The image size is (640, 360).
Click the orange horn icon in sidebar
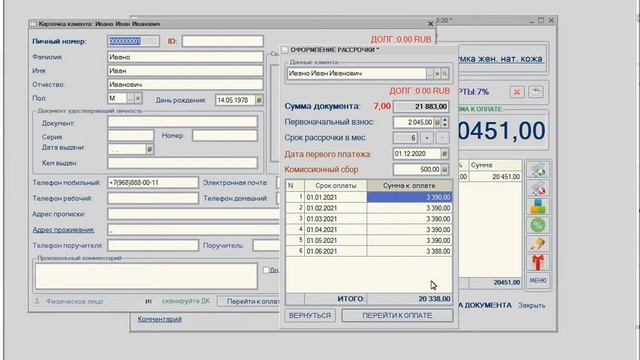tap(538, 244)
